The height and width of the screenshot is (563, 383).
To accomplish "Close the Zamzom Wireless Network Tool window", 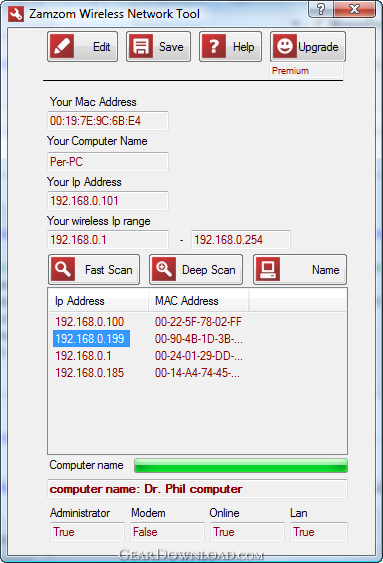I will coord(354,9).
